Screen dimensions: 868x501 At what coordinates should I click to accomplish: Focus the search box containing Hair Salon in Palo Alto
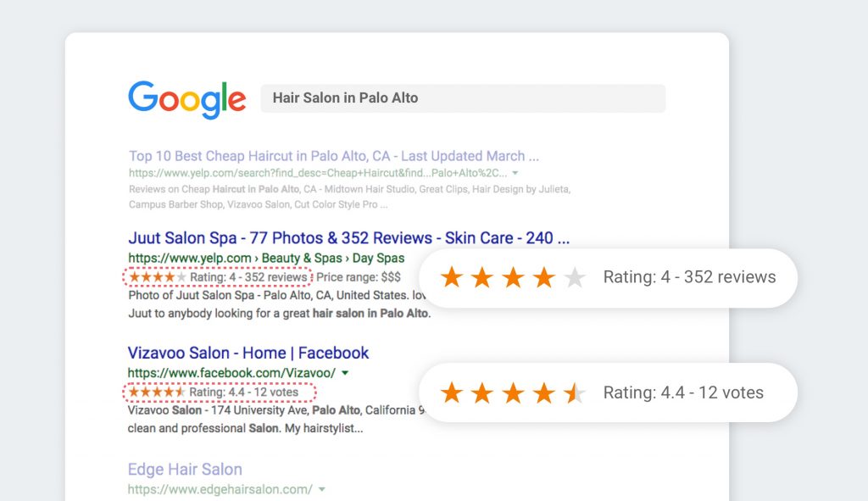(x=463, y=98)
